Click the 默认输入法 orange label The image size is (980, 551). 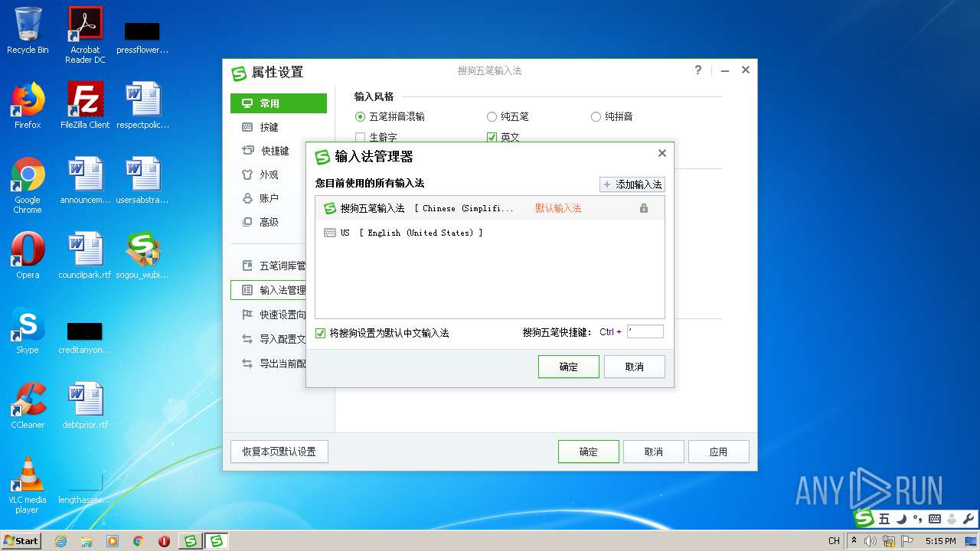[x=558, y=208]
